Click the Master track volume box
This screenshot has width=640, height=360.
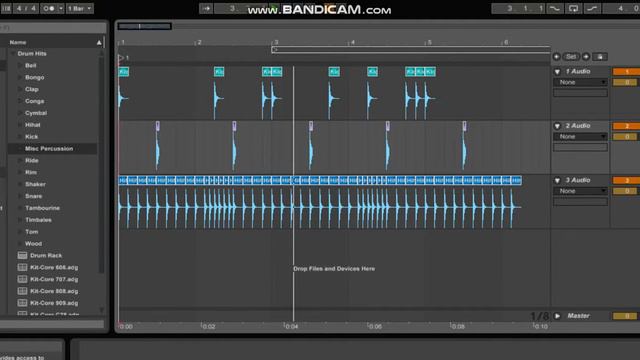pos(625,316)
